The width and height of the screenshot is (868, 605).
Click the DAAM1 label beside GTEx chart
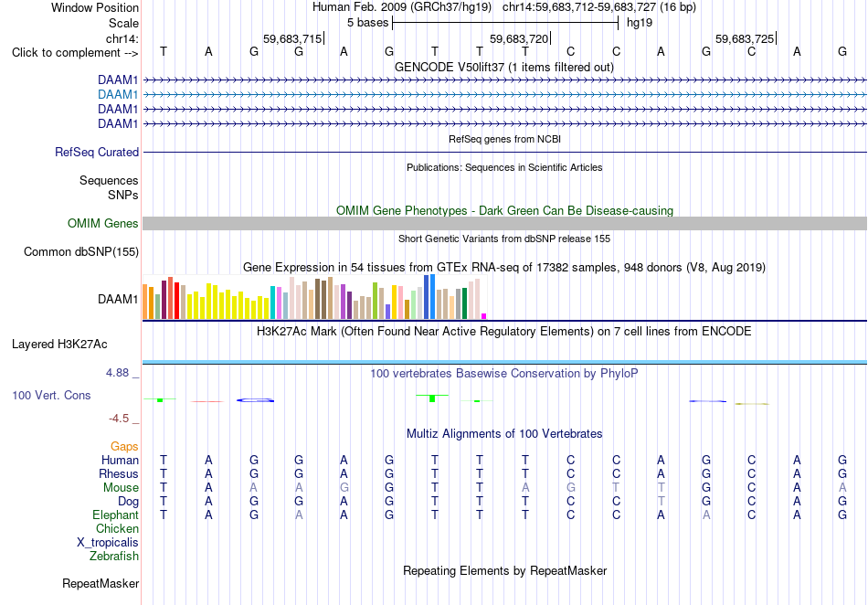118,300
